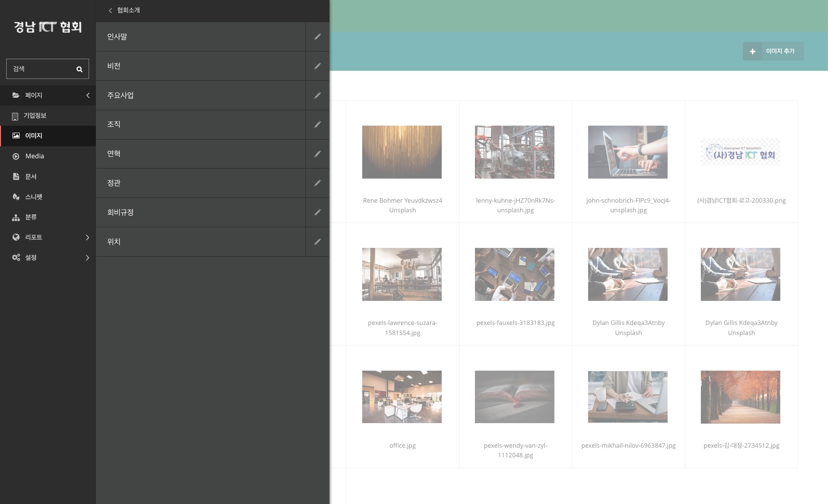Click the (사)경남ICT협회-로고-200330.png filename
This screenshot has width=828, height=504.
pyautogui.click(x=741, y=201)
